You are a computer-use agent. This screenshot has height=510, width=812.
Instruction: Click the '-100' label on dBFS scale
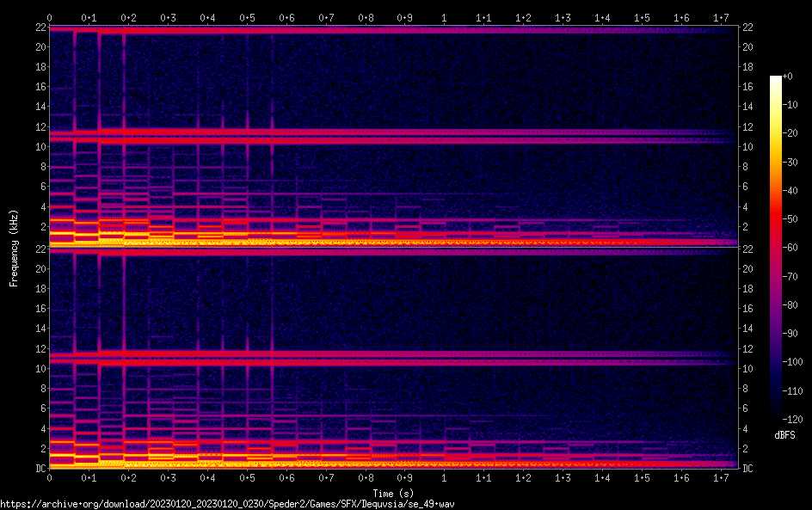[793, 362]
